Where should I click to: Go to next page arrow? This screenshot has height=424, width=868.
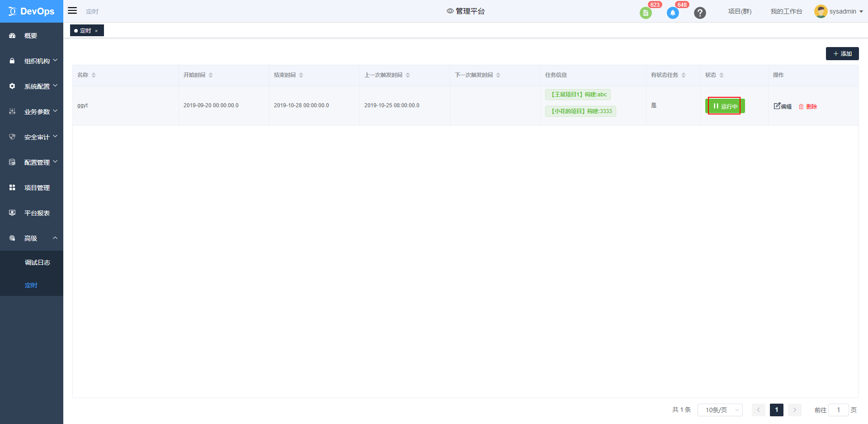coord(795,410)
